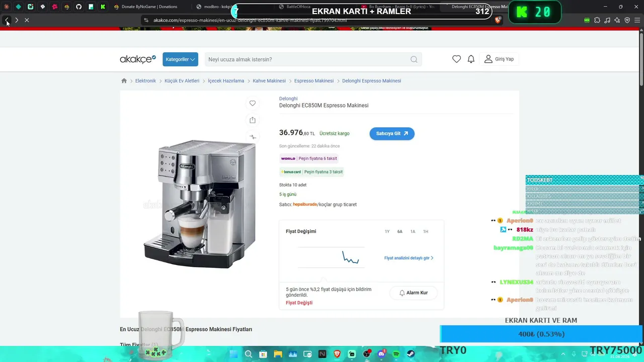Switch to the Donate ByNoGame tab
This screenshot has height=362, width=644.
(x=146, y=7)
